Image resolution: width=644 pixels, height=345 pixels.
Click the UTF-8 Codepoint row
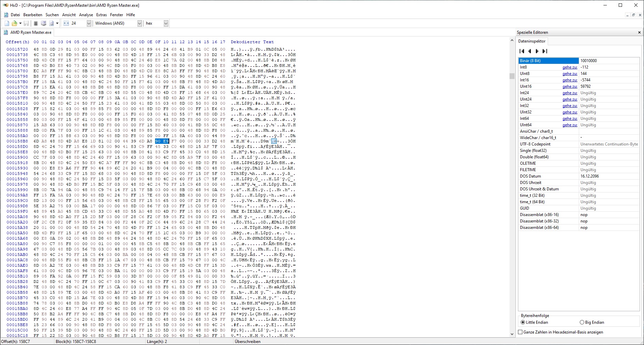tap(579, 144)
